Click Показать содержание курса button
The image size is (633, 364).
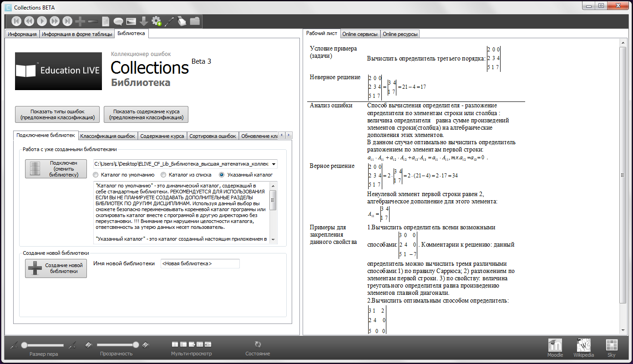[x=146, y=114]
